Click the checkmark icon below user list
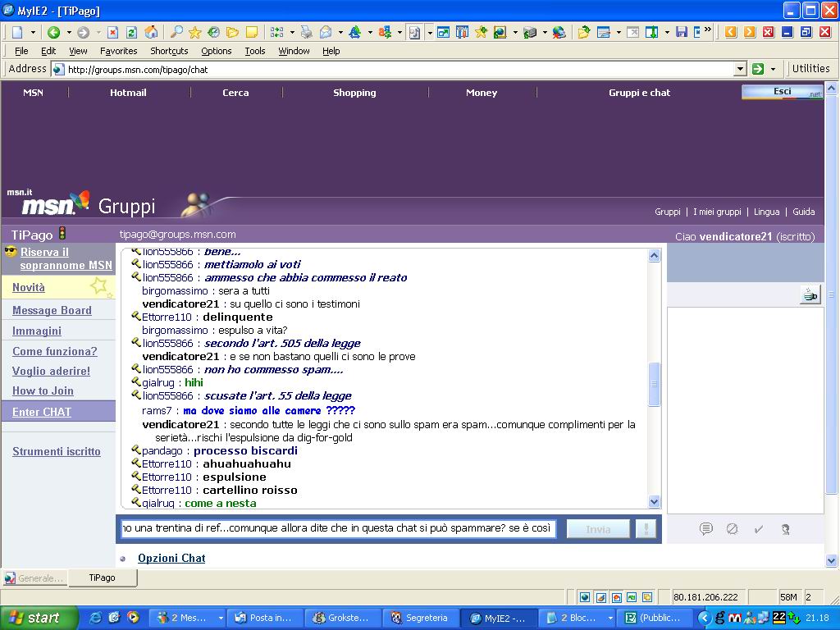Viewport: 840px width, 630px height. (758, 529)
